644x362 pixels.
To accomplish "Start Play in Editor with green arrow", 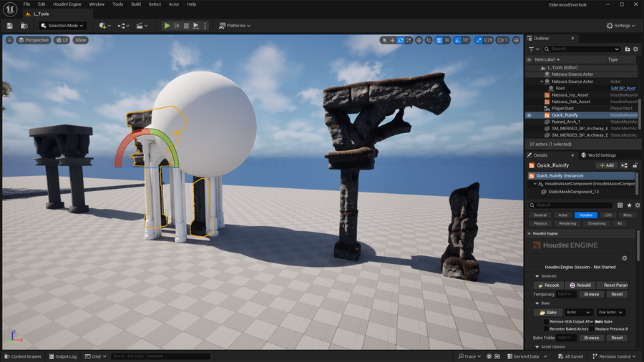I will tap(167, 26).
